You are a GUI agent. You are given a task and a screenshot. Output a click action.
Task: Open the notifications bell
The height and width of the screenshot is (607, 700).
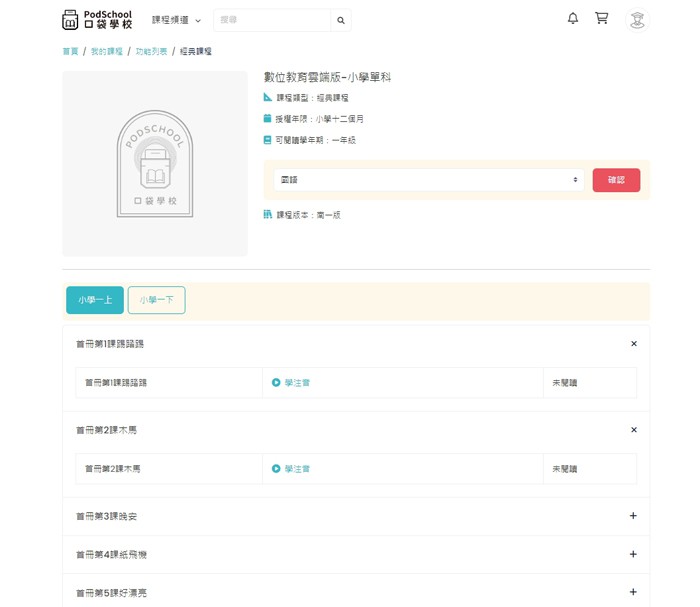(573, 19)
